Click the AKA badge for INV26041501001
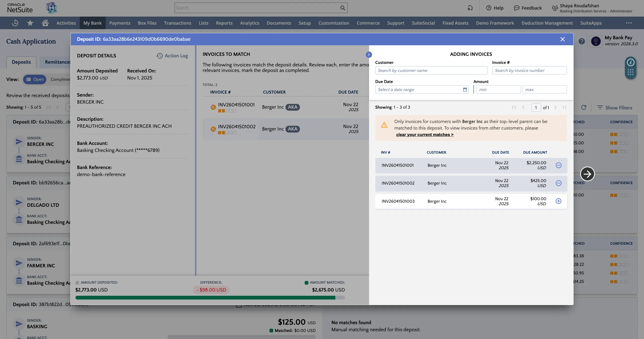 pyautogui.click(x=293, y=107)
